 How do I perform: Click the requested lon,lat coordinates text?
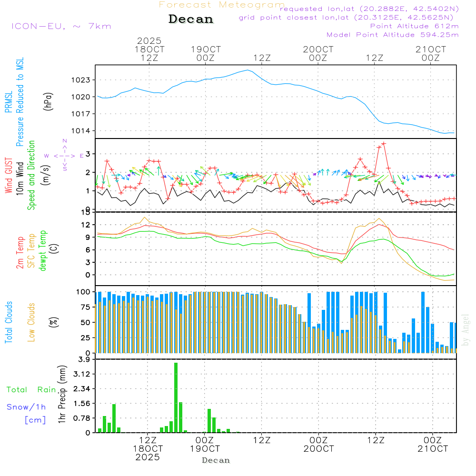[369, 9]
